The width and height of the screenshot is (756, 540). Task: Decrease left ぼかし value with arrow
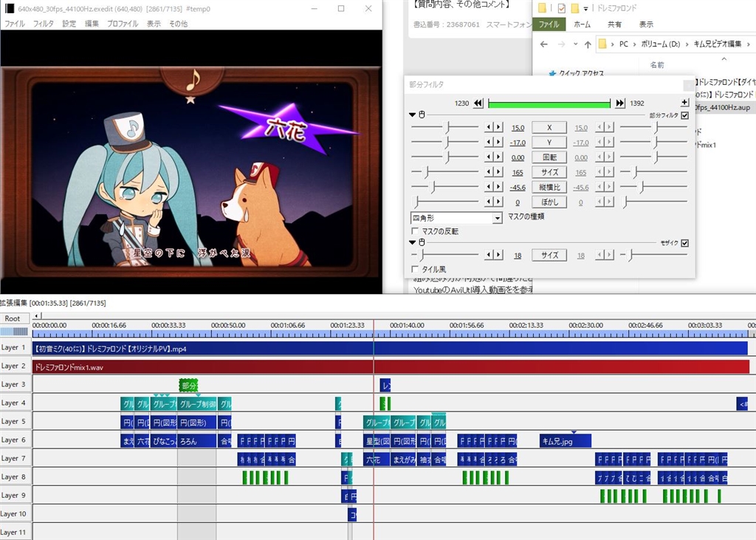(489, 202)
